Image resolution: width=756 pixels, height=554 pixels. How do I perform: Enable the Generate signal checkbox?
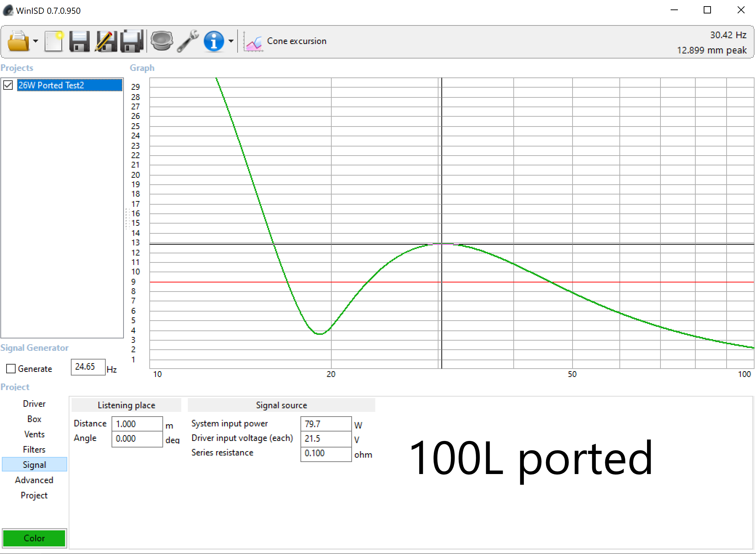[11, 369]
